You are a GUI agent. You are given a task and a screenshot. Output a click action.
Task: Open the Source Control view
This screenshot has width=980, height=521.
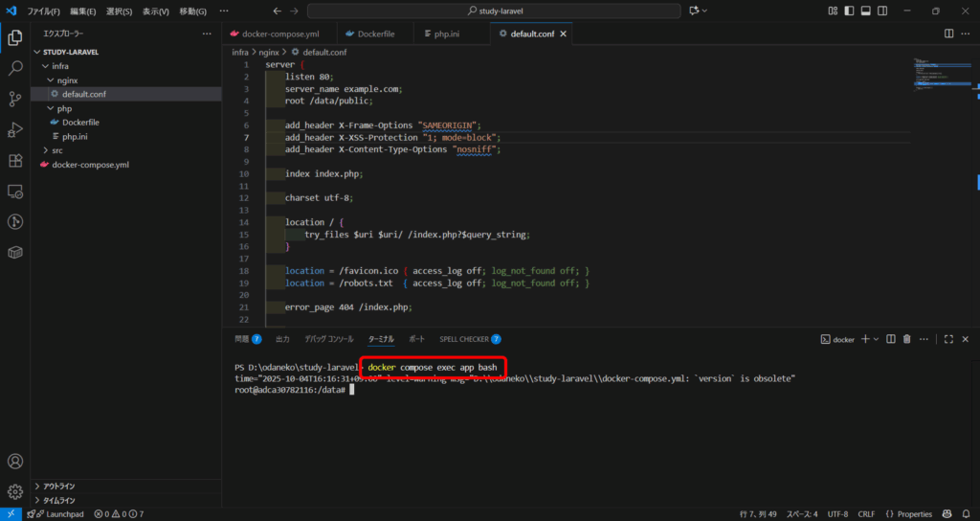point(15,99)
